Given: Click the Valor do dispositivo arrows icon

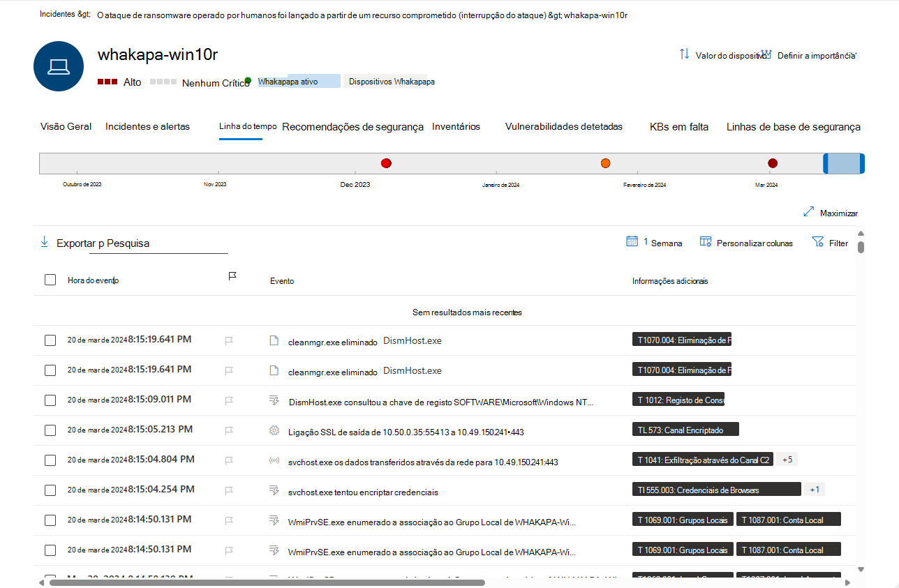Looking at the screenshot, I should click(x=684, y=54).
